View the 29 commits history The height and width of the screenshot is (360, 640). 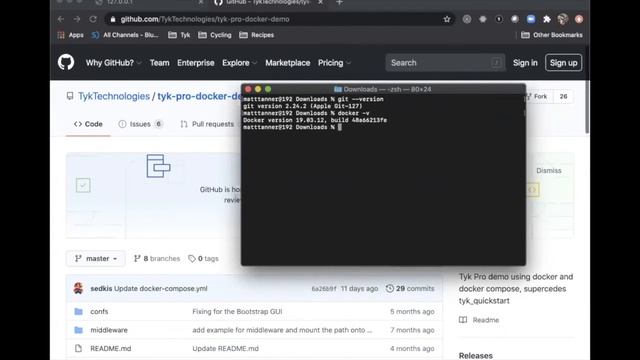coord(410,289)
